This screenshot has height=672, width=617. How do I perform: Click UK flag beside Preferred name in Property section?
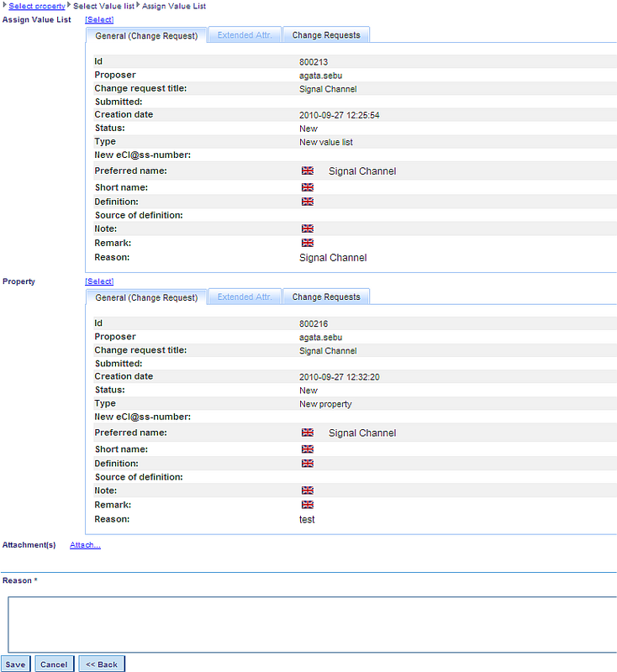307,433
